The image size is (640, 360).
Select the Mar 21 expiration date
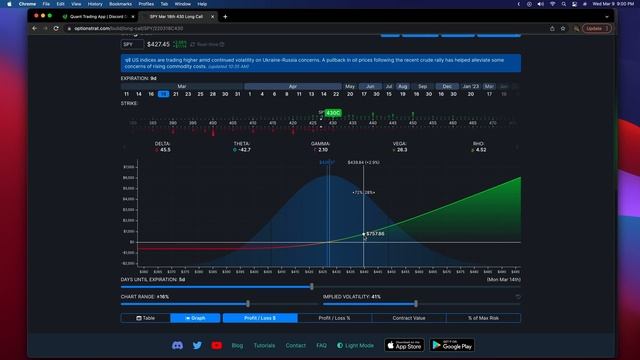(176, 94)
